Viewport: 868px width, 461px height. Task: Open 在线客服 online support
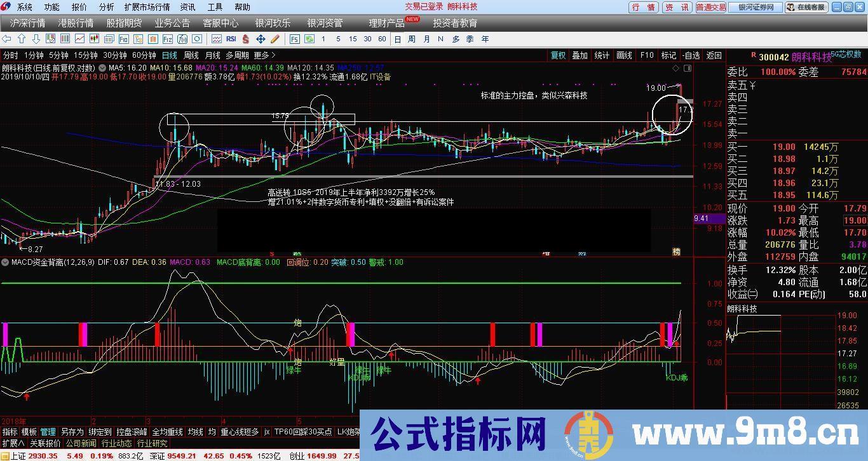point(807,8)
